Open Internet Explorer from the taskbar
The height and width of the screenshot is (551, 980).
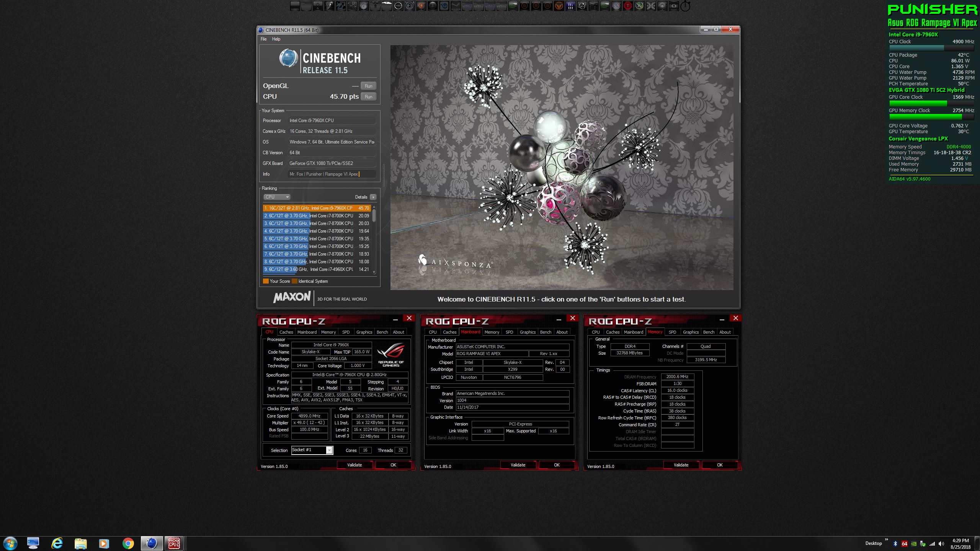[x=57, y=543]
